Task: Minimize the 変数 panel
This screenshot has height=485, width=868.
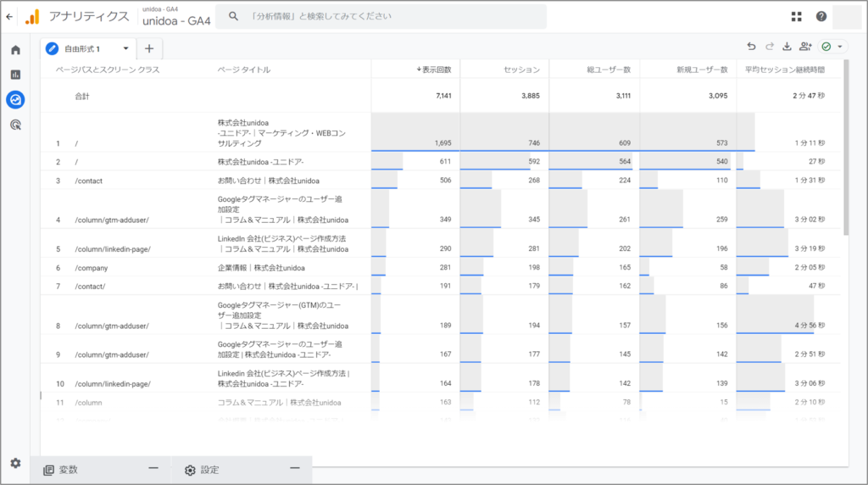Action: point(153,468)
